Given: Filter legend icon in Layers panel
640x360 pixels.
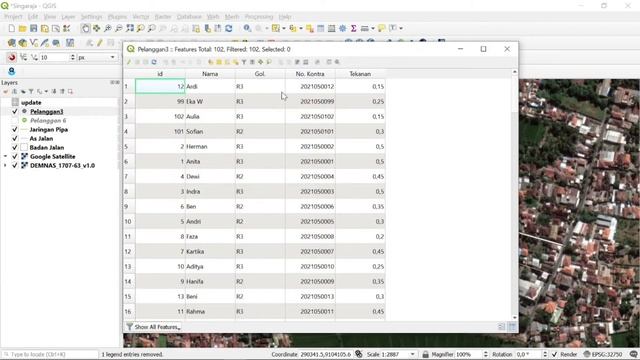Looking at the screenshot, I should [31, 91].
